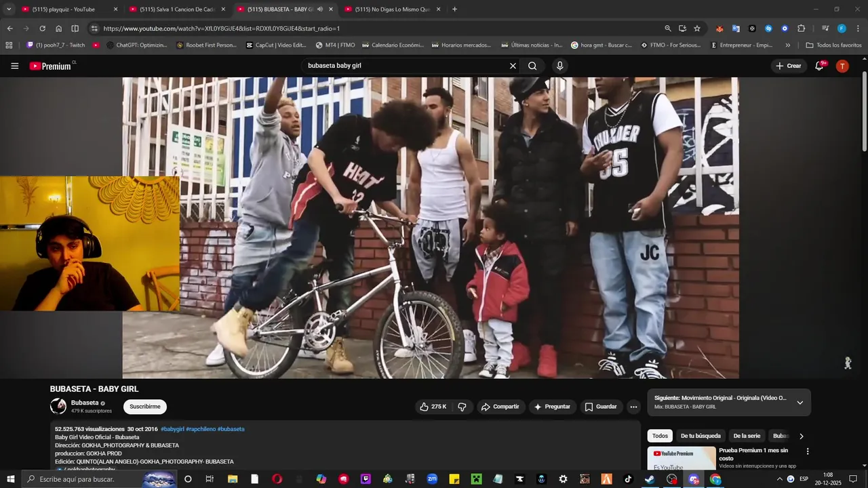Dislike the video with thumbs-down
The image size is (868, 488).
(x=462, y=407)
